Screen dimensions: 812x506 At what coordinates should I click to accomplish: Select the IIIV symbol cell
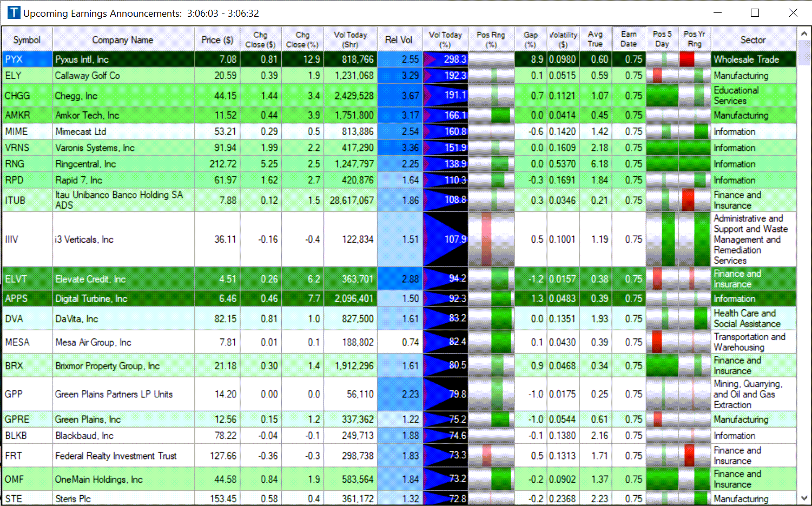click(x=27, y=239)
